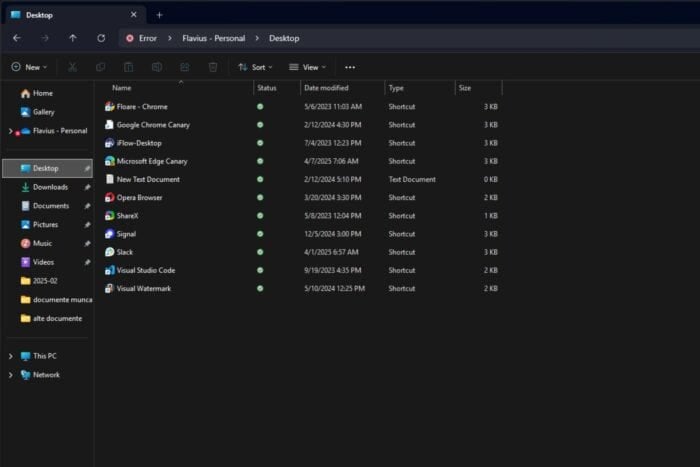Click the Cut scissors icon in the toolbar
Image resolution: width=700 pixels, height=467 pixels.
72,67
